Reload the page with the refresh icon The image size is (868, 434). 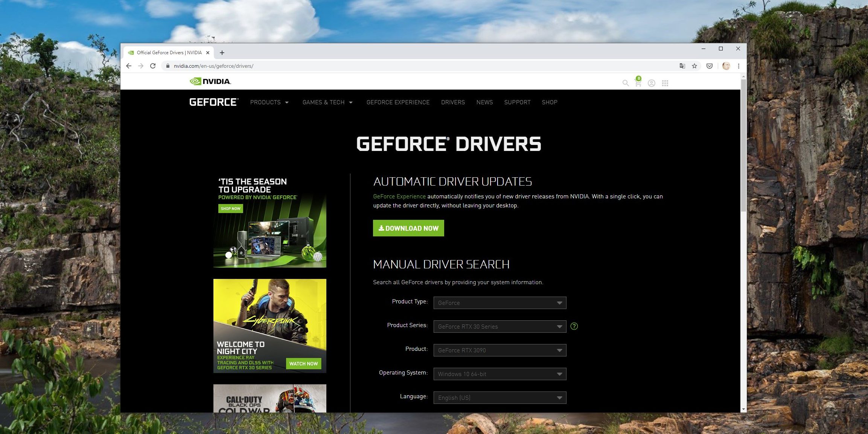coord(153,66)
